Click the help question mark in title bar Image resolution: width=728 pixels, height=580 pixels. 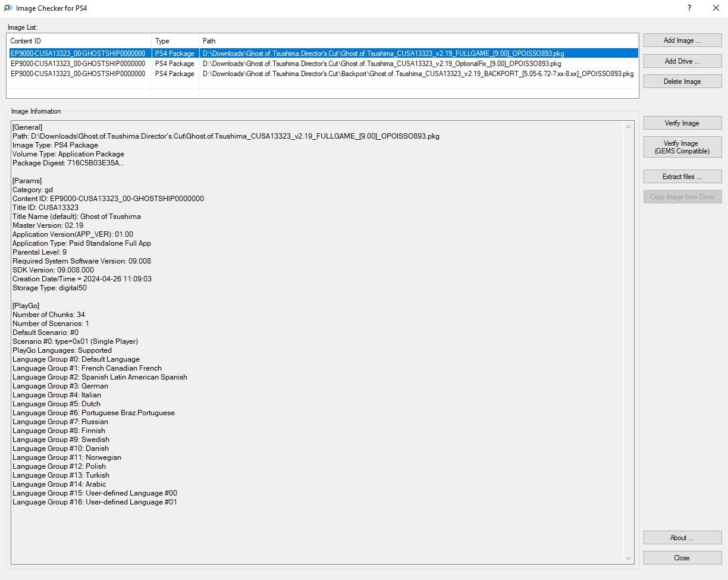[x=689, y=8]
